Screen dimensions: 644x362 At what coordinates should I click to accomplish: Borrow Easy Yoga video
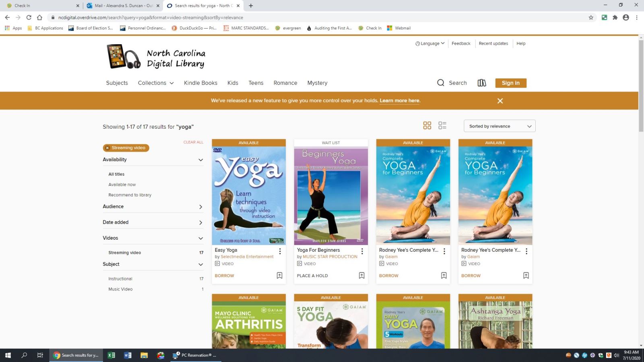click(224, 276)
